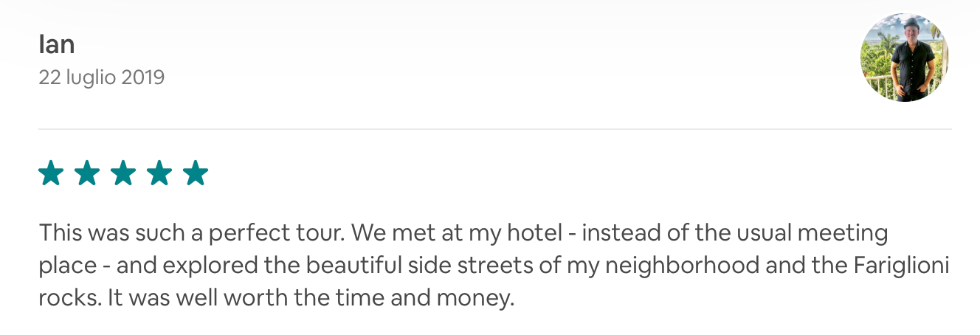This screenshot has height=335, width=980.
Task: Click the first star in the rating
Action: point(51,173)
